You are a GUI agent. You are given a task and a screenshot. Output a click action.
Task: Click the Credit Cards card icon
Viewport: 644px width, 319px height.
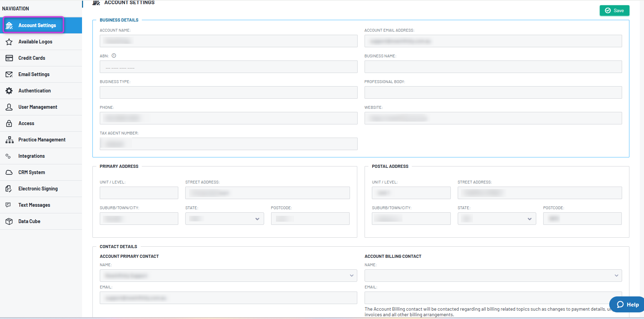[x=9, y=58]
